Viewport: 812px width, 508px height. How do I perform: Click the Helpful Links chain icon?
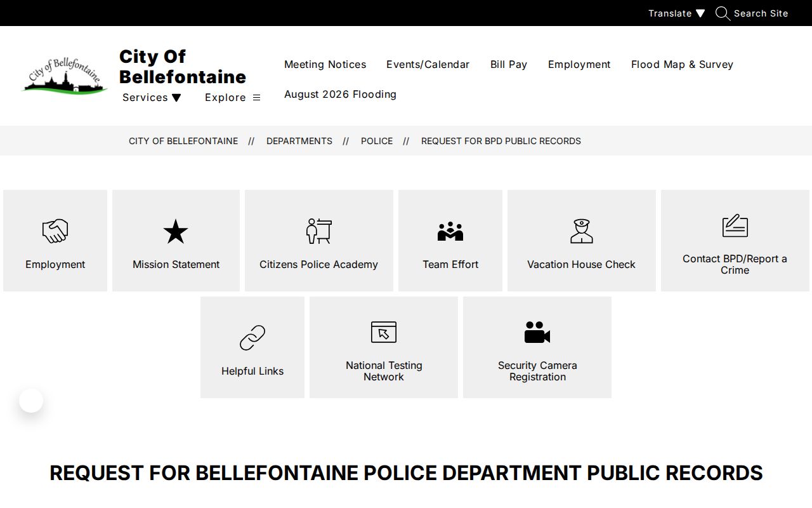point(252,338)
